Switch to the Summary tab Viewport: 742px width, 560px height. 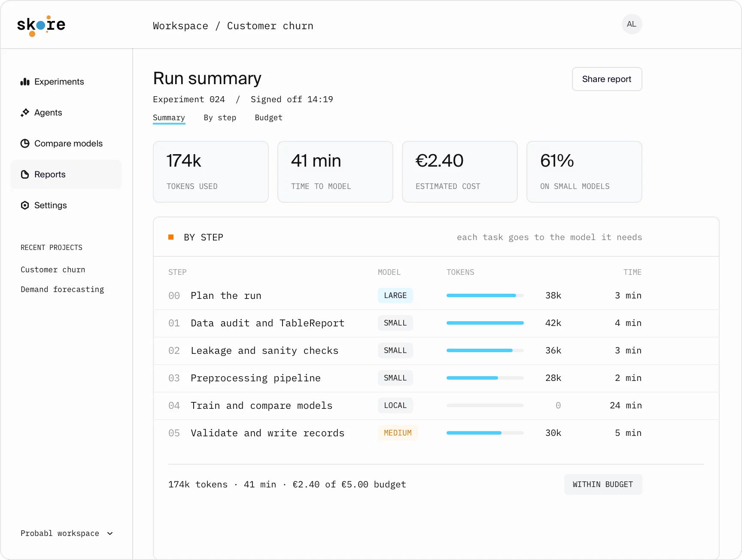coord(169,118)
